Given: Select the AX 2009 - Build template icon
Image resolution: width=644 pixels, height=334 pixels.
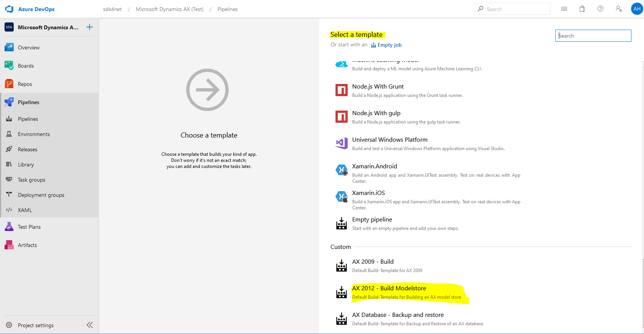Looking at the screenshot, I should click(x=342, y=266).
